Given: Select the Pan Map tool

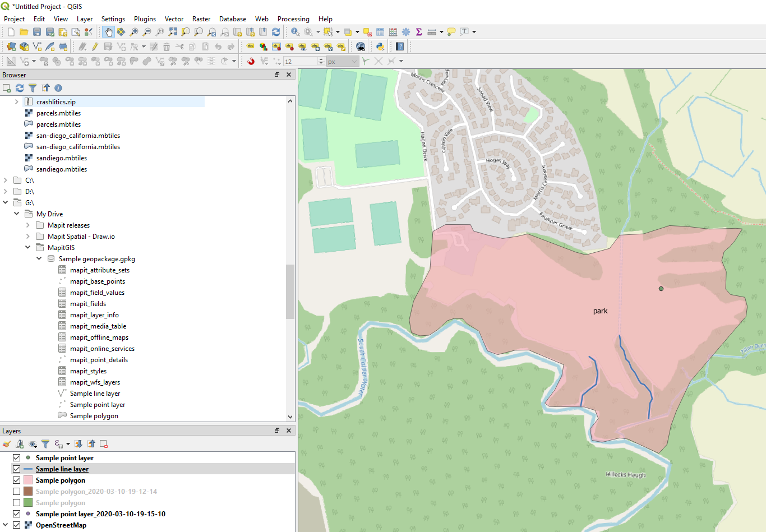Looking at the screenshot, I should tap(109, 32).
